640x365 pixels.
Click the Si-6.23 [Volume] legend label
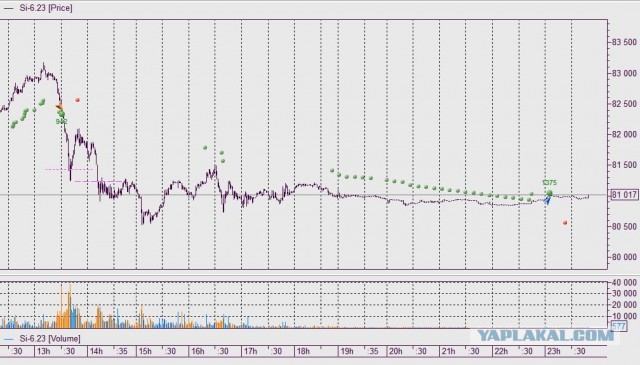tap(50, 338)
